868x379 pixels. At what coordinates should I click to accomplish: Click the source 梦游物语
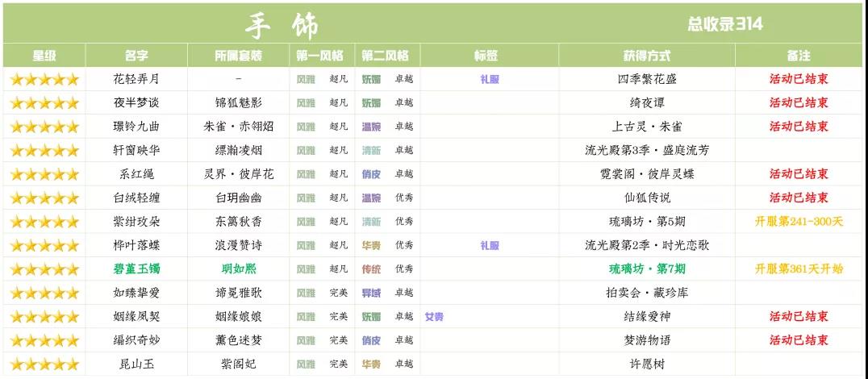click(x=647, y=341)
